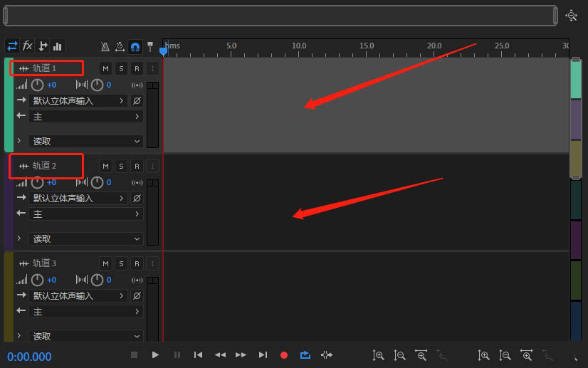The height and width of the screenshot is (368, 588).
Task: Click zoom-to-fit icon beside navigator bar
Action: (x=571, y=16)
